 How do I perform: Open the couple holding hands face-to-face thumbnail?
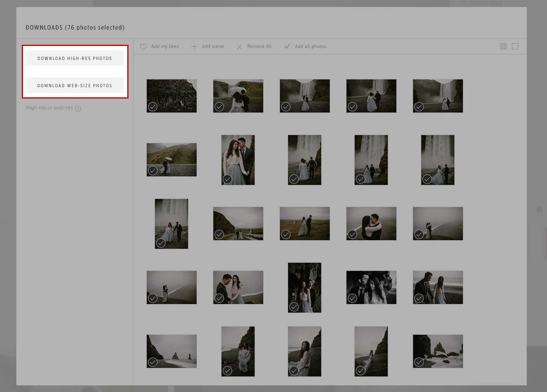pyautogui.click(x=238, y=287)
